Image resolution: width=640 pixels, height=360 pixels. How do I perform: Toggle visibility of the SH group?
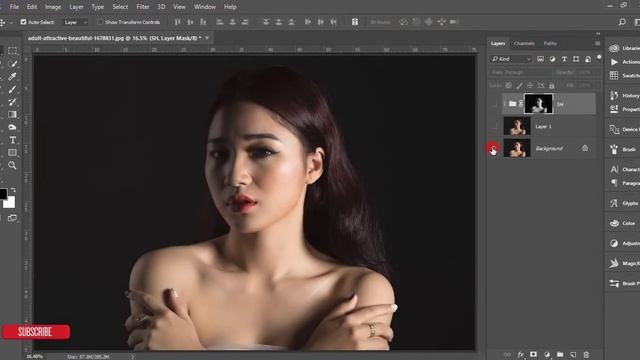click(x=494, y=104)
